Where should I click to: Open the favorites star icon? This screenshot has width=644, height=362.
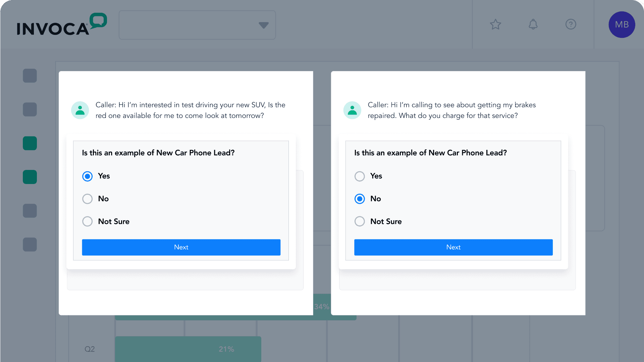(x=495, y=24)
